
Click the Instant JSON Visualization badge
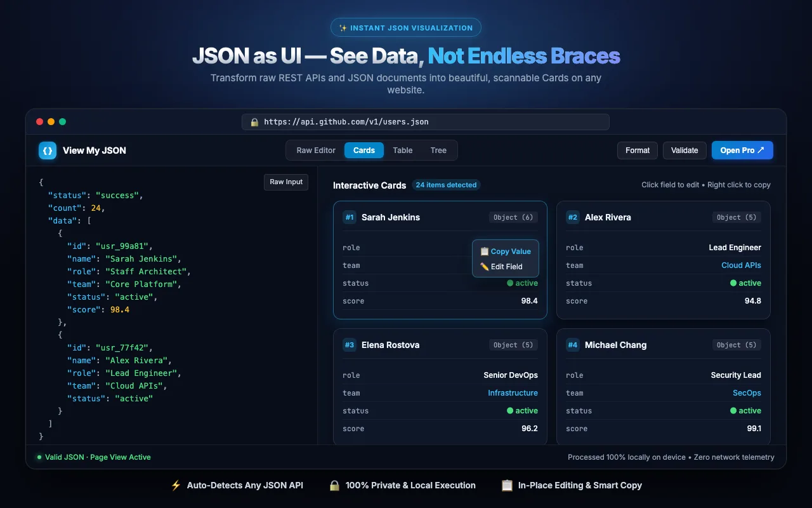(x=406, y=28)
